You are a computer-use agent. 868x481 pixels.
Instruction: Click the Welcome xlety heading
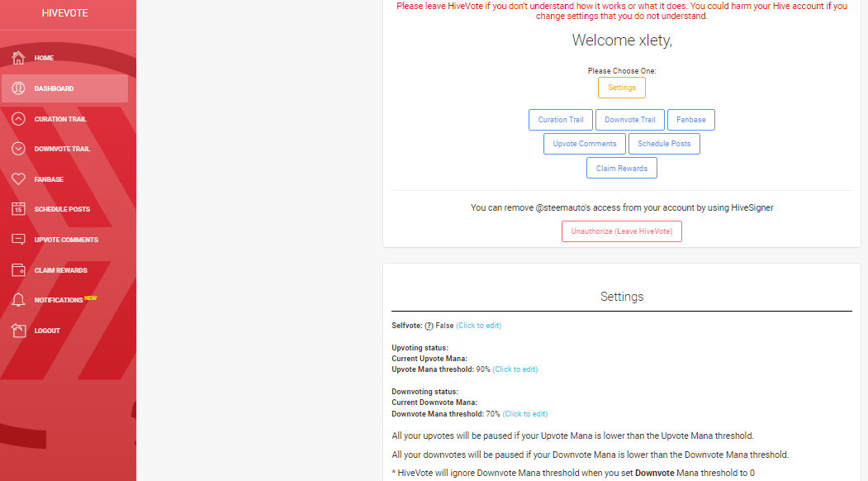pos(622,40)
